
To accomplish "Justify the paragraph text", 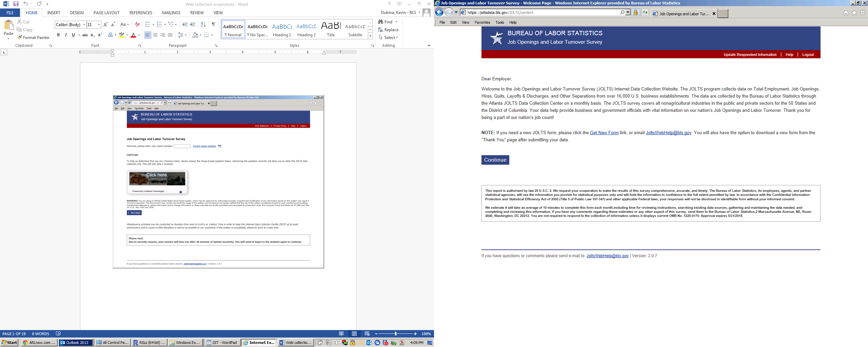I will click(170, 35).
